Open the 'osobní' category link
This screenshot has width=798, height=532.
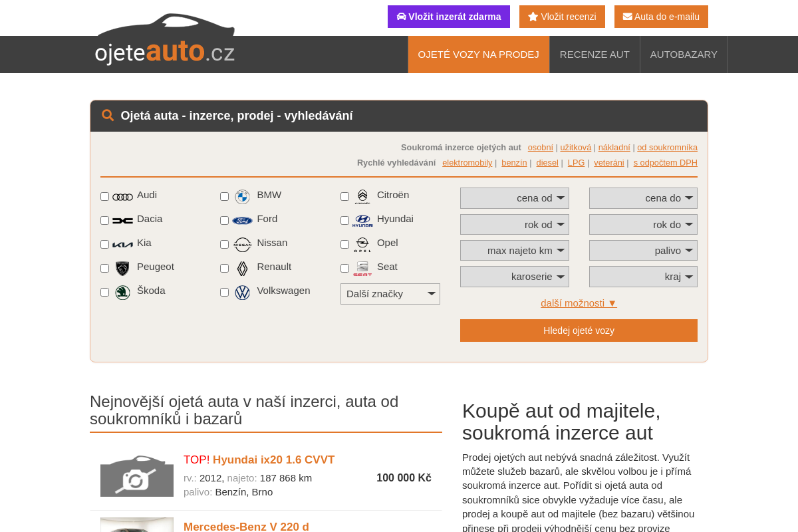(541, 148)
